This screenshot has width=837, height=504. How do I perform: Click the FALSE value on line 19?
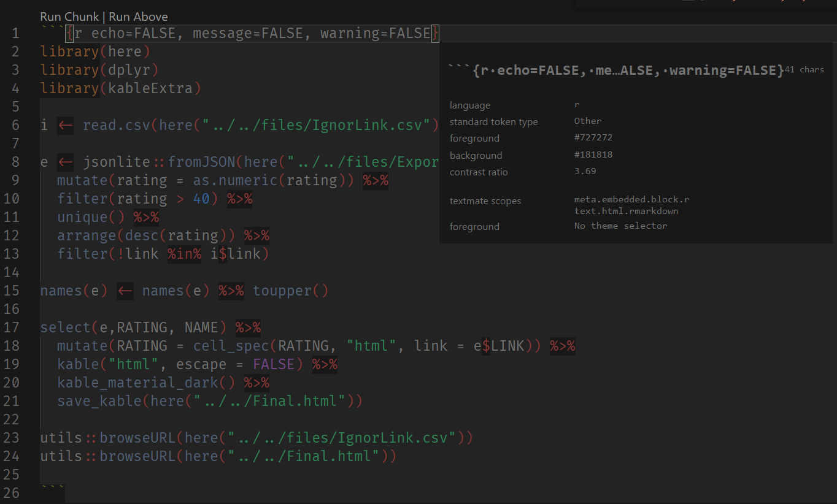pos(274,364)
